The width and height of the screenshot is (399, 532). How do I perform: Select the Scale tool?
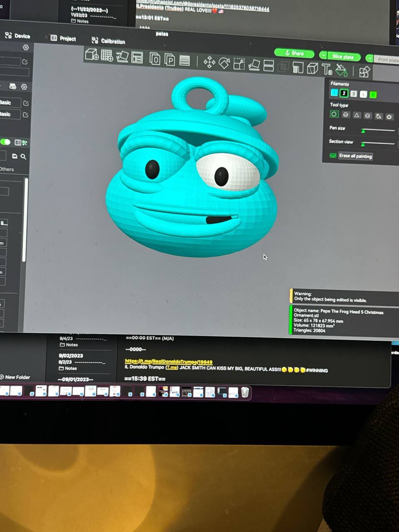(239, 64)
